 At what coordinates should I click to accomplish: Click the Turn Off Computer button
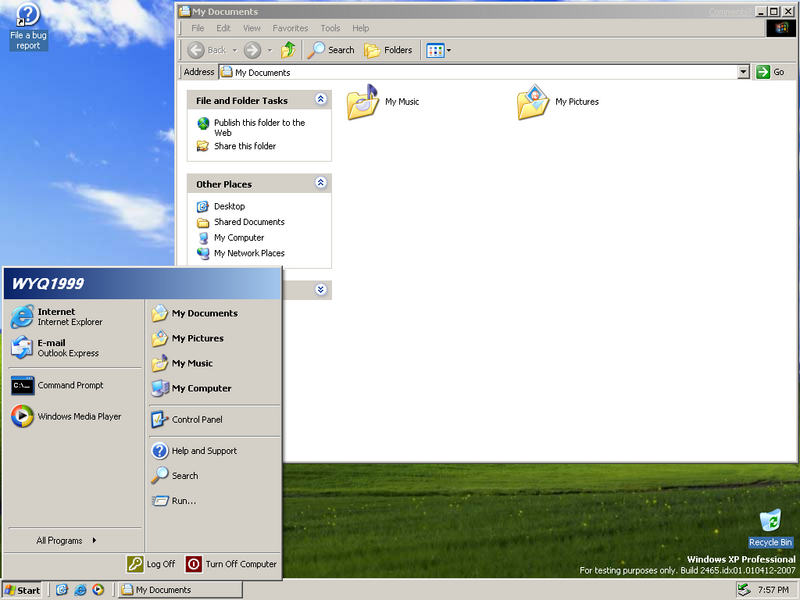click(231, 564)
